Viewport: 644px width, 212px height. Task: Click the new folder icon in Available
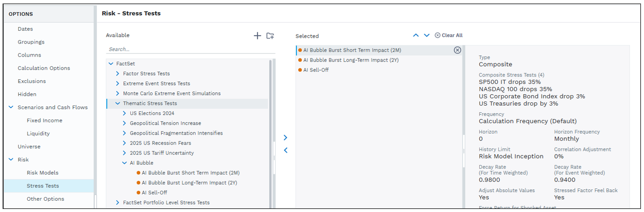[270, 36]
